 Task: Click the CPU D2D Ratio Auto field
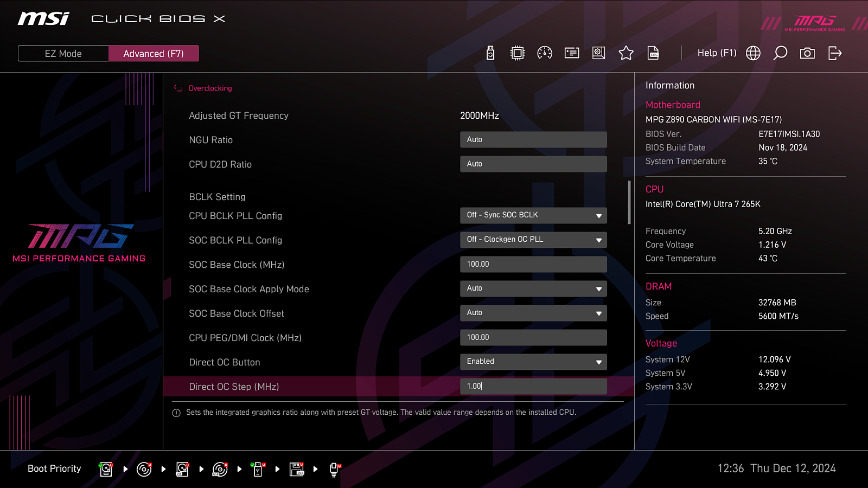533,164
